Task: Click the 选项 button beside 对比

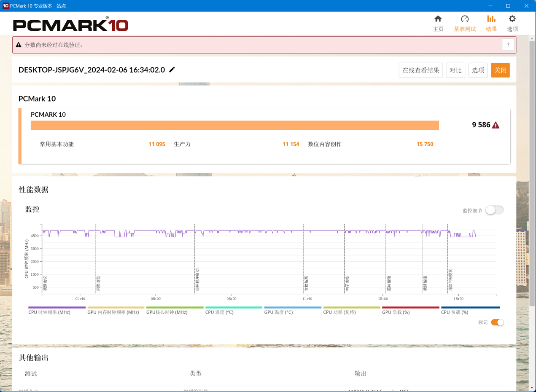Action: 478,70
